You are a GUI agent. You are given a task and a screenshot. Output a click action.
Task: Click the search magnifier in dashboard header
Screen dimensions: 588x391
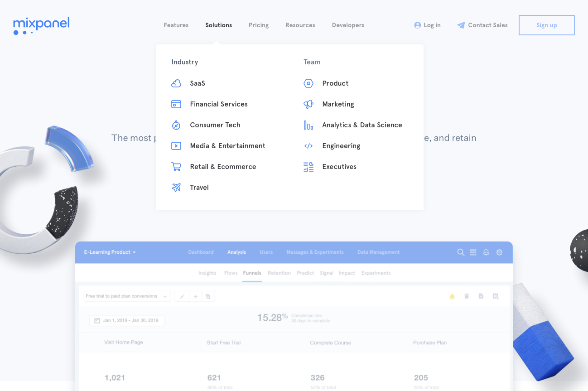click(x=461, y=252)
